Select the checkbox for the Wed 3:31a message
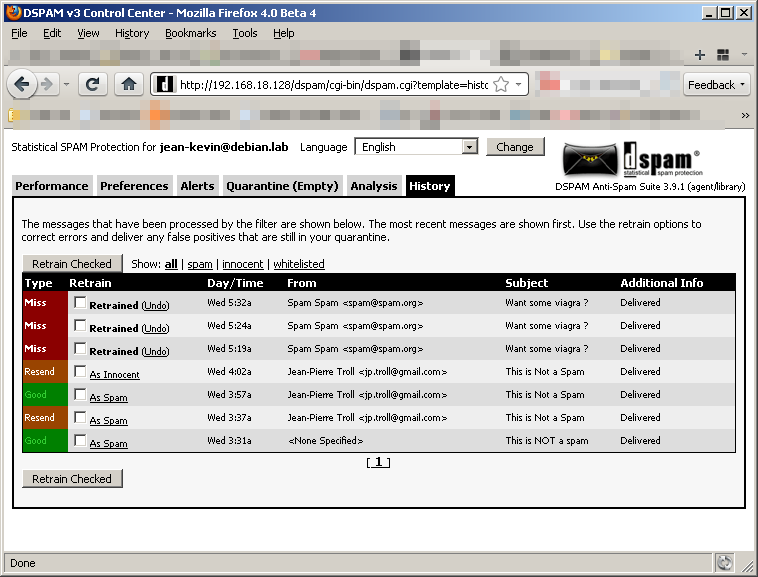 [80, 440]
